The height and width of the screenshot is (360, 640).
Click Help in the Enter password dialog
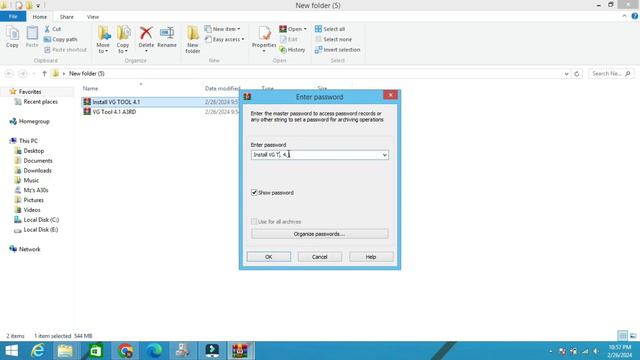tap(371, 257)
